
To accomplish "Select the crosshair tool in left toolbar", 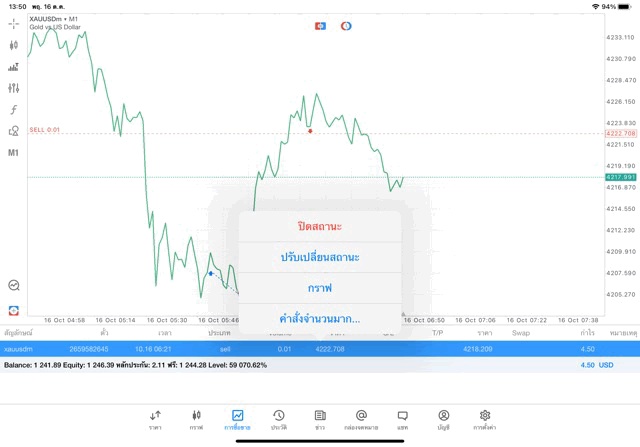I will click(x=14, y=23).
